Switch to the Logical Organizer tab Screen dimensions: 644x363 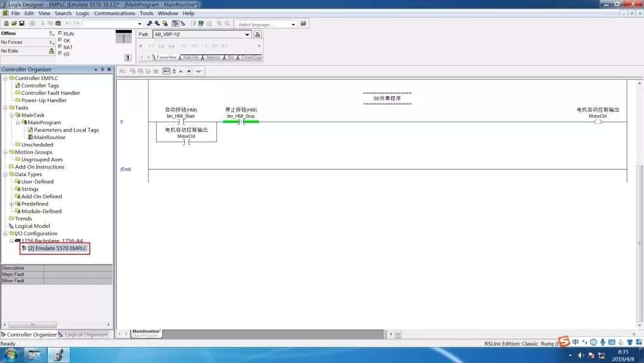pyautogui.click(x=83, y=334)
